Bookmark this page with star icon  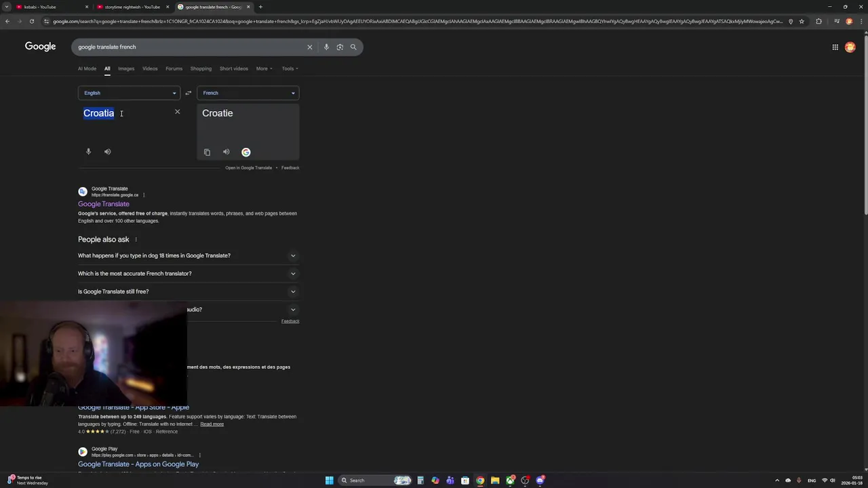pyautogui.click(x=802, y=21)
